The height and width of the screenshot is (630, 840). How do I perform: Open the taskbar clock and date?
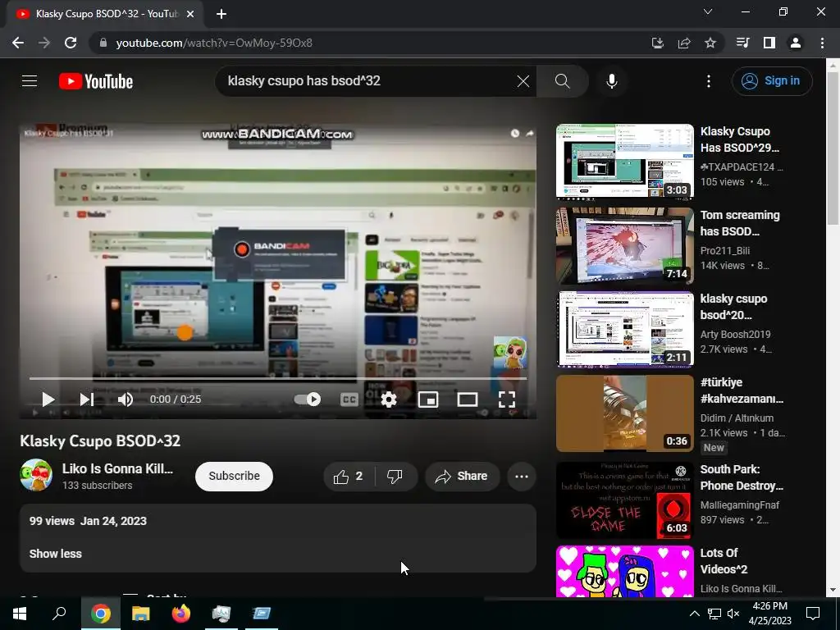click(769, 614)
